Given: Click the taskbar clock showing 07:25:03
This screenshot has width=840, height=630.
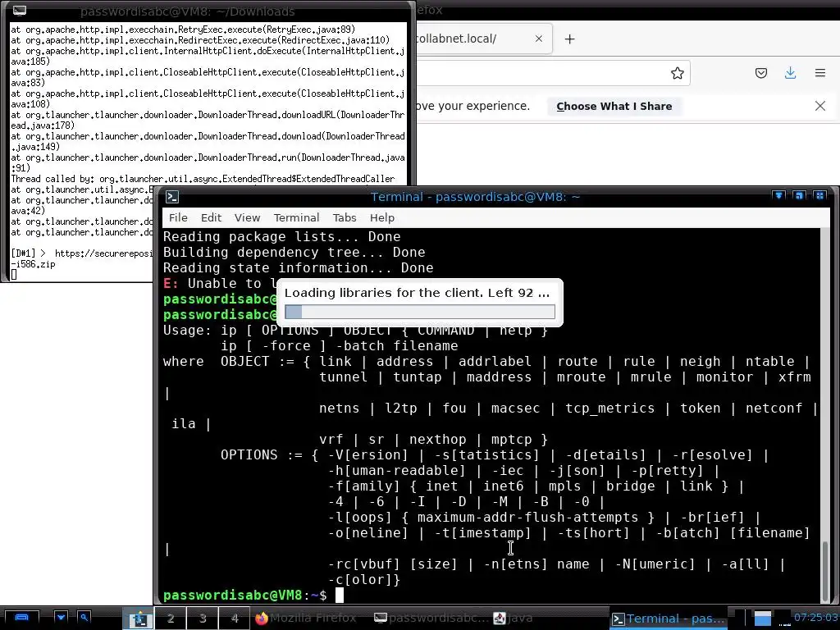Looking at the screenshot, I should [815, 617].
